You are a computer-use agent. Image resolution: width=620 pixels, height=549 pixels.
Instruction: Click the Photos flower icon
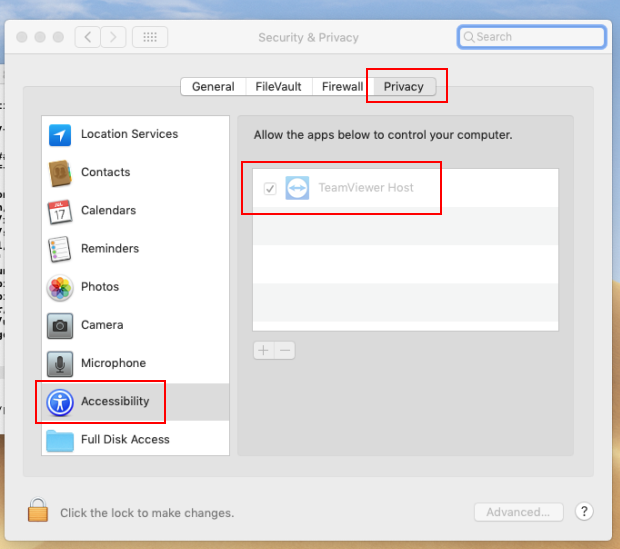(x=60, y=288)
